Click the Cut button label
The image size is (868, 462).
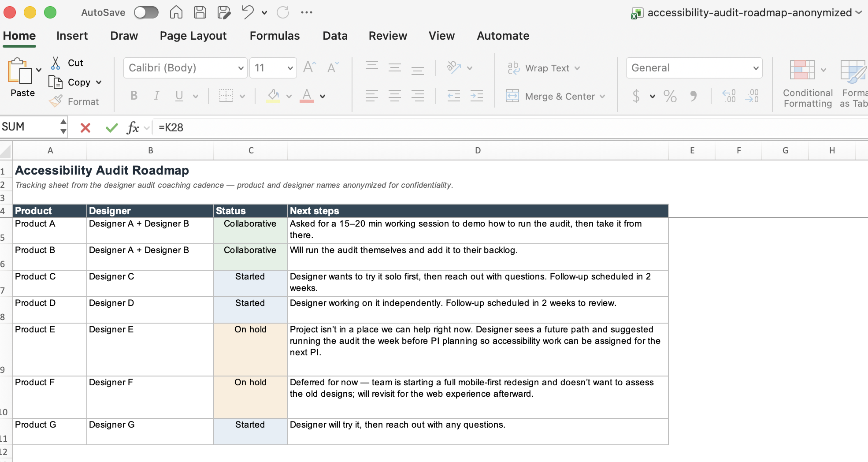[x=76, y=63]
